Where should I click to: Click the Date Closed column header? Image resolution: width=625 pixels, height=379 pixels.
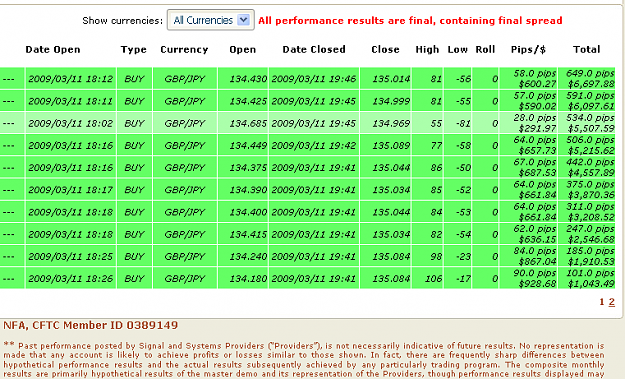314,49
